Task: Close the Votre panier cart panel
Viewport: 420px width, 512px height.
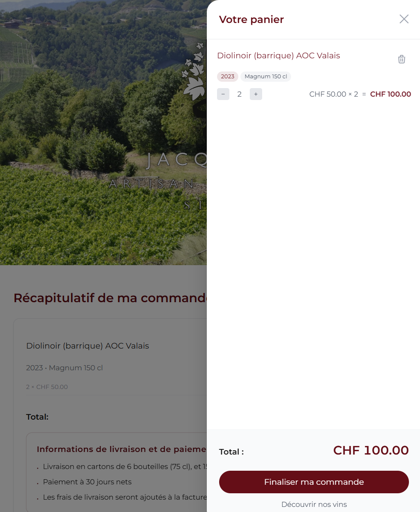Action: [404, 19]
